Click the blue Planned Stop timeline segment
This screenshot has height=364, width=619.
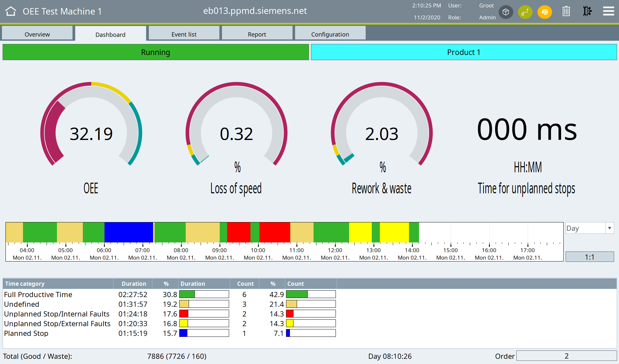click(128, 232)
